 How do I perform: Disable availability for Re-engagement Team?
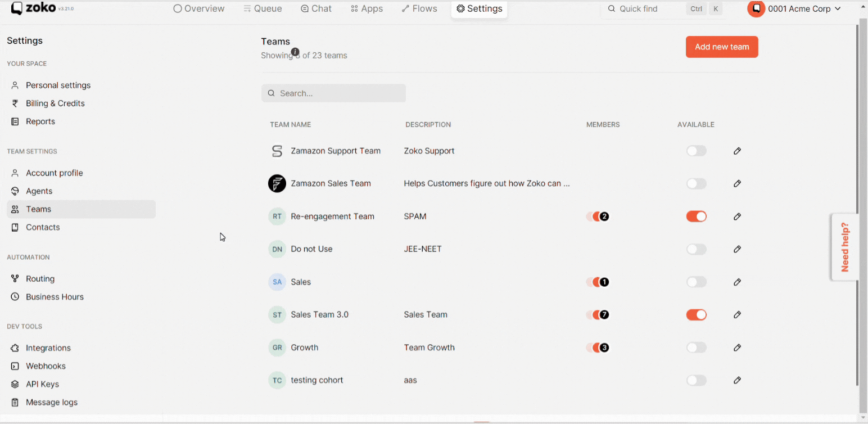(x=696, y=216)
